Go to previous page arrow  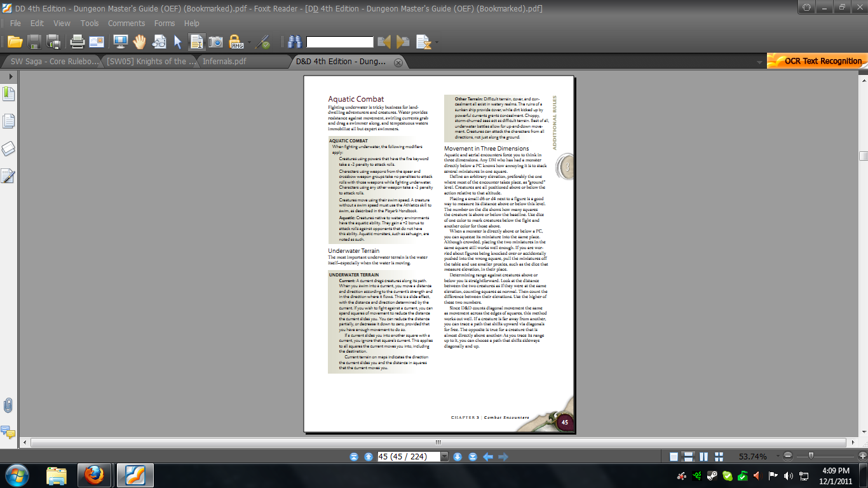pyautogui.click(x=368, y=456)
